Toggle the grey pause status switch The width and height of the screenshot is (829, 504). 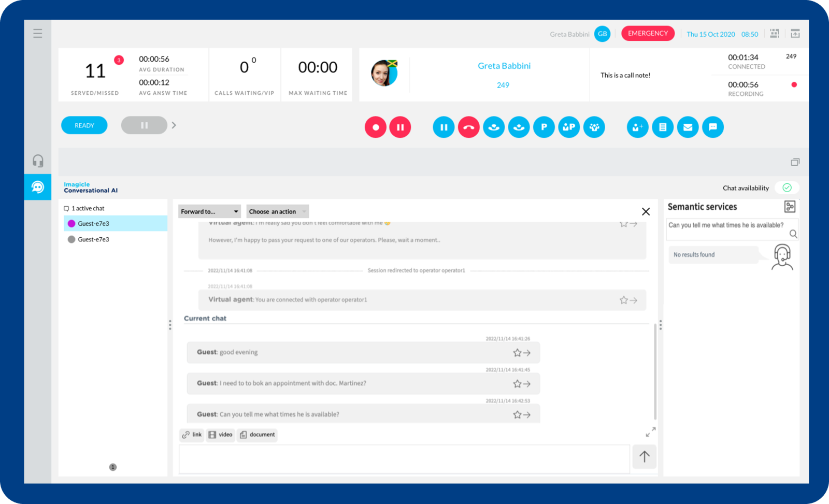[144, 125]
